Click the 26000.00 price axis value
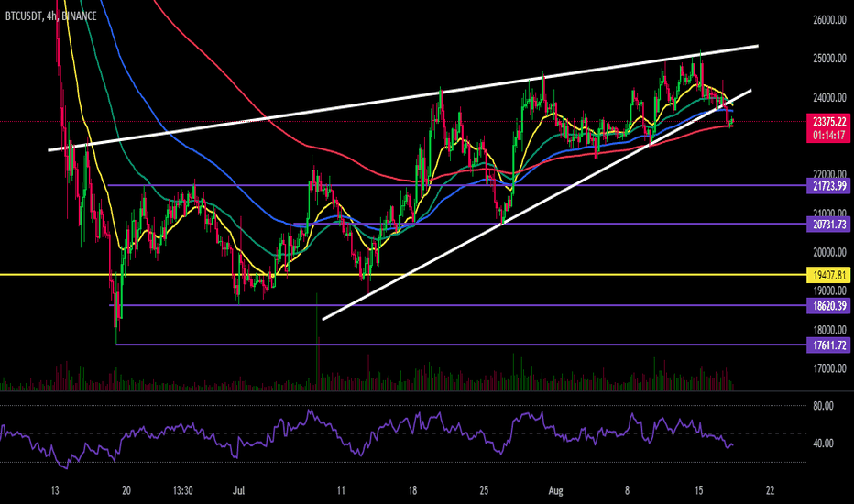 tap(829, 20)
